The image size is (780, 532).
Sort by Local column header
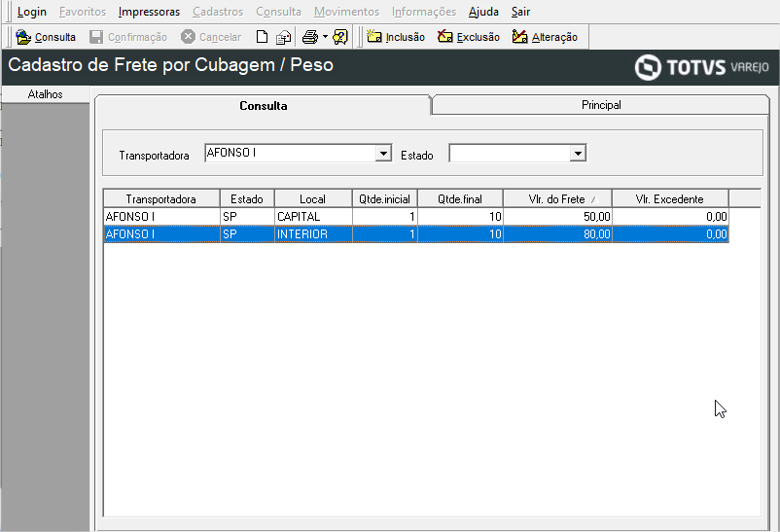click(x=313, y=199)
